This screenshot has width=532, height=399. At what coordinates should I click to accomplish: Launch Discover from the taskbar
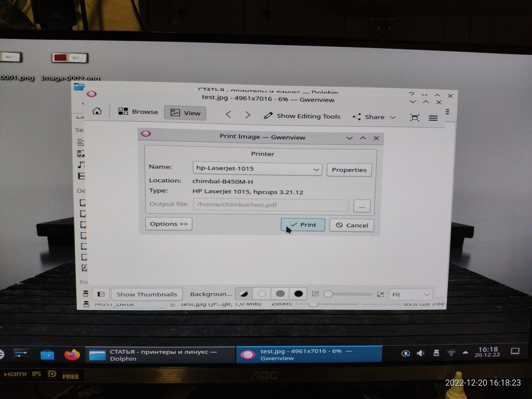47,355
